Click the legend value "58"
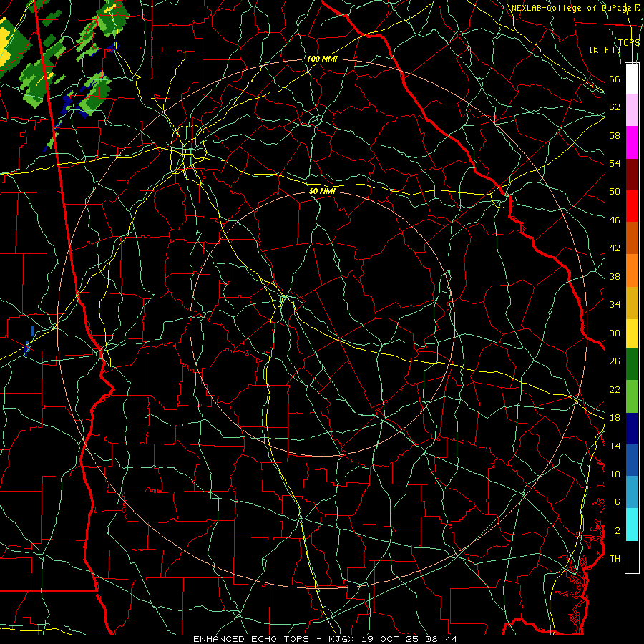Viewport: 644px width, 644px height. pos(615,135)
